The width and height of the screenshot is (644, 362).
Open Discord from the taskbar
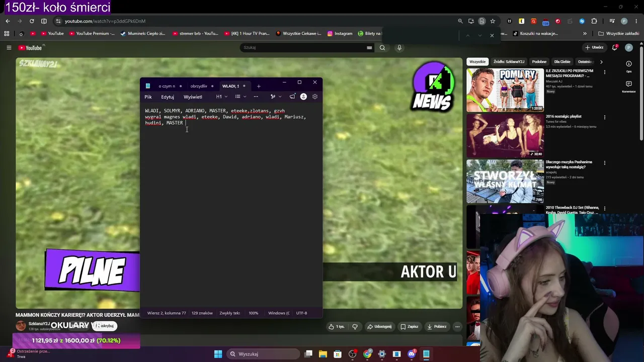pyautogui.click(x=412, y=354)
